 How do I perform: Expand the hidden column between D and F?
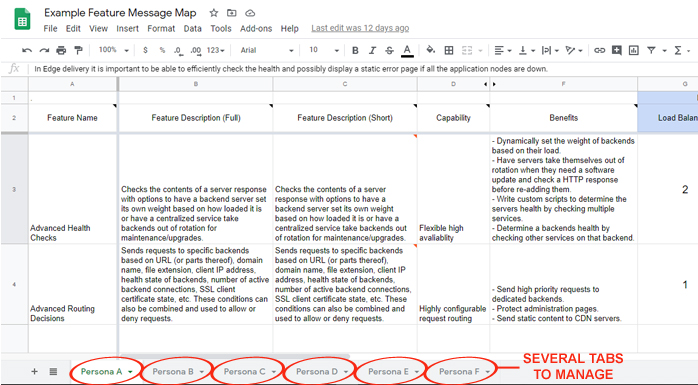(x=490, y=84)
